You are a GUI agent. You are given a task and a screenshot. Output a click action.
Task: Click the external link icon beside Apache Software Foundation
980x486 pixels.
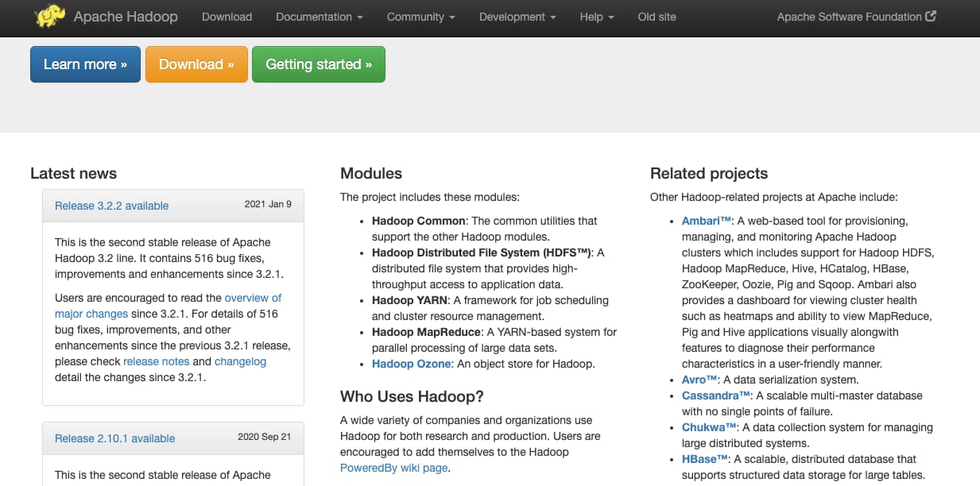point(931,16)
